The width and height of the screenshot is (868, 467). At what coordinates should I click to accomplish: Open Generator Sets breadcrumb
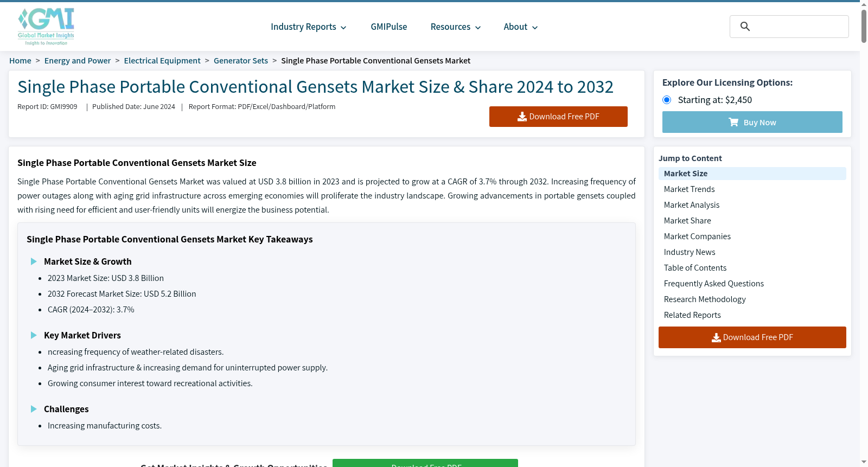(241, 61)
